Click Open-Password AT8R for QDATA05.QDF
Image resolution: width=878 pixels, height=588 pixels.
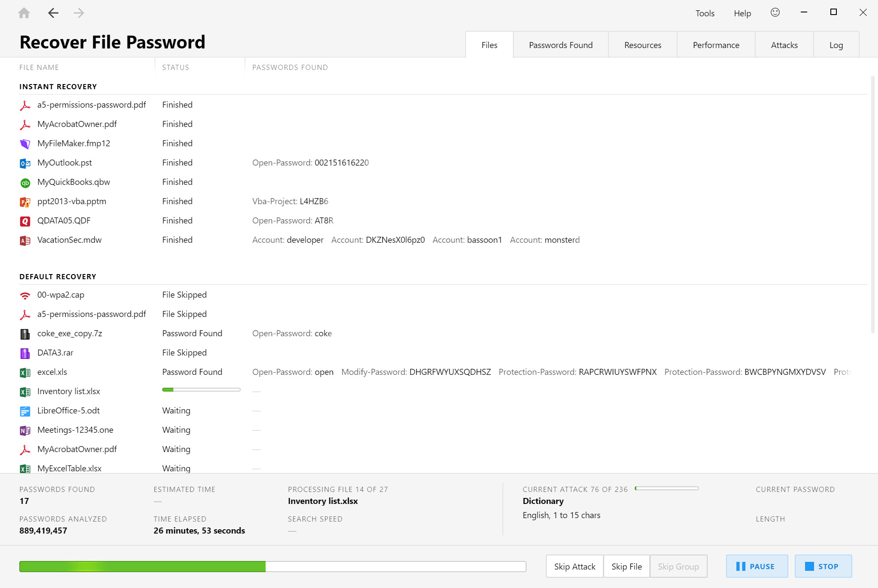pos(293,220)
